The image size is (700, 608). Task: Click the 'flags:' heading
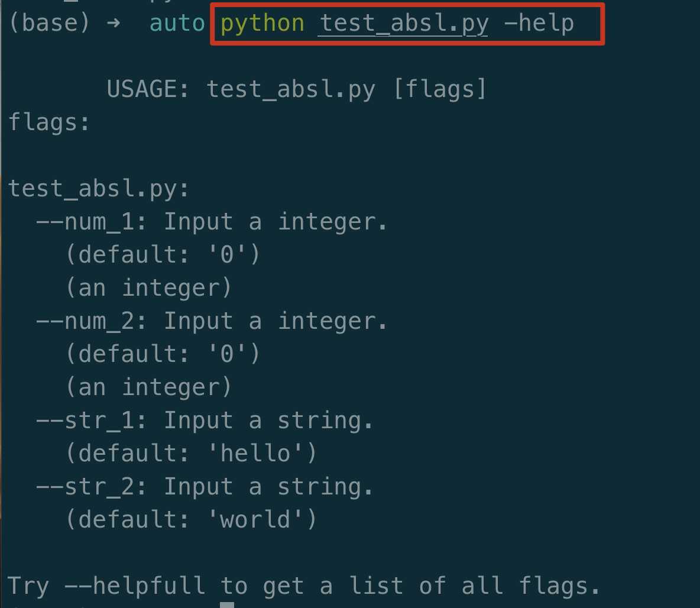[49, 122]
